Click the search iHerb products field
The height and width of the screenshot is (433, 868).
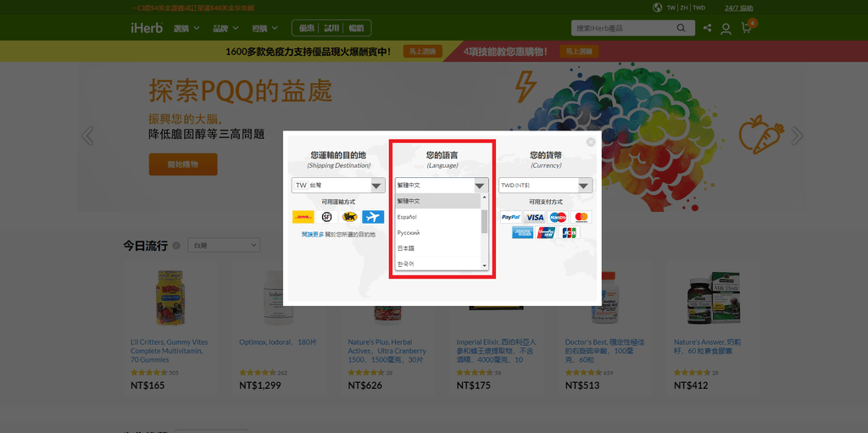[621, 28]
